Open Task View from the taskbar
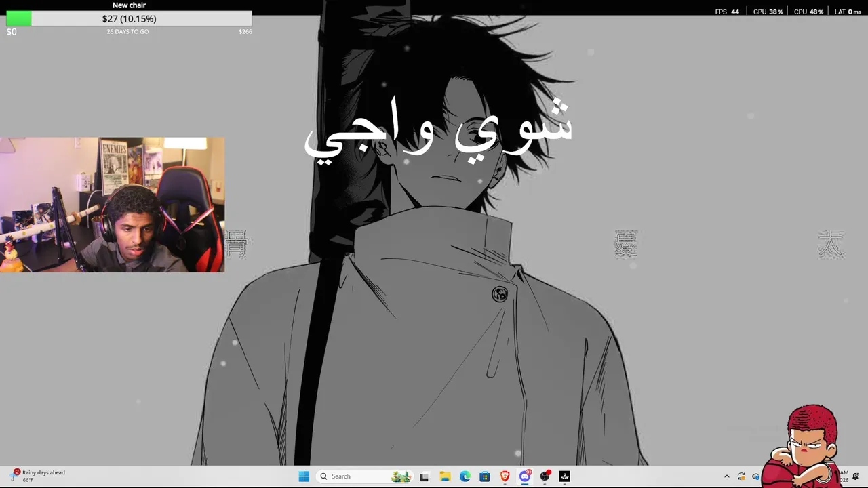868x488 pixels. click(x=425, y=476)
